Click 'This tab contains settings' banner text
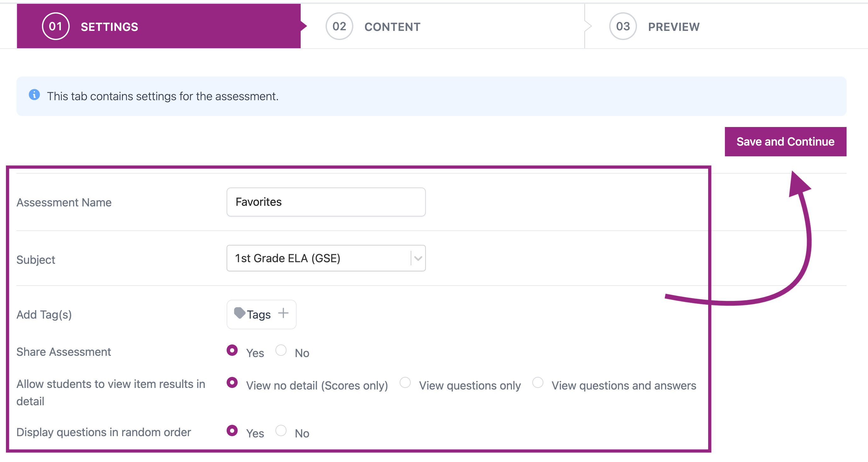Viewport: 868px width, 462px height. pyautogui.click(x=163, y=96)
